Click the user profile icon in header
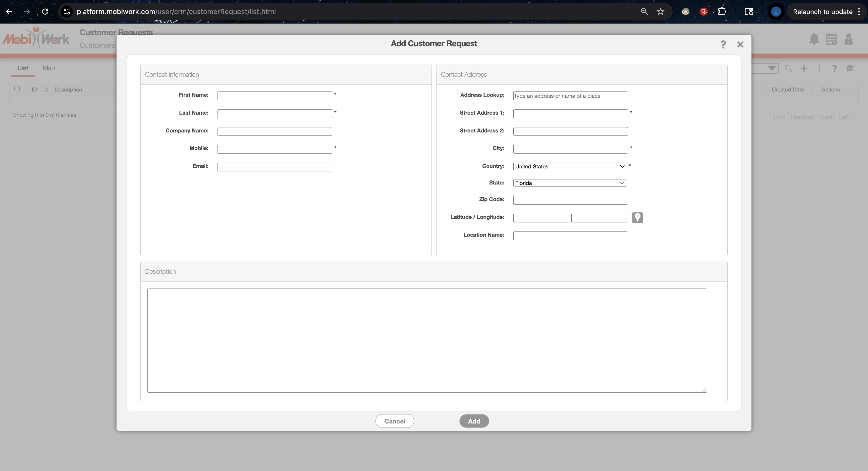 848,39
